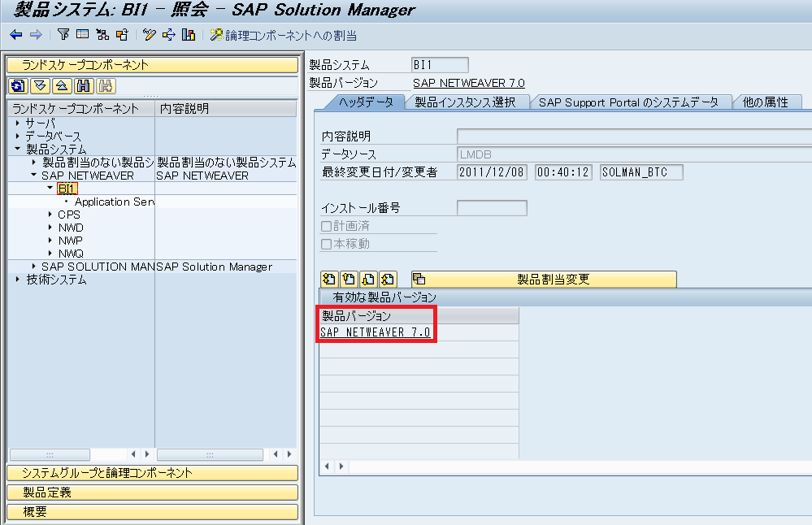Image resolution: width=812 pixels, height=525 pixels.
Task: Click the インストール番号 input field
Action: [492, 208]
